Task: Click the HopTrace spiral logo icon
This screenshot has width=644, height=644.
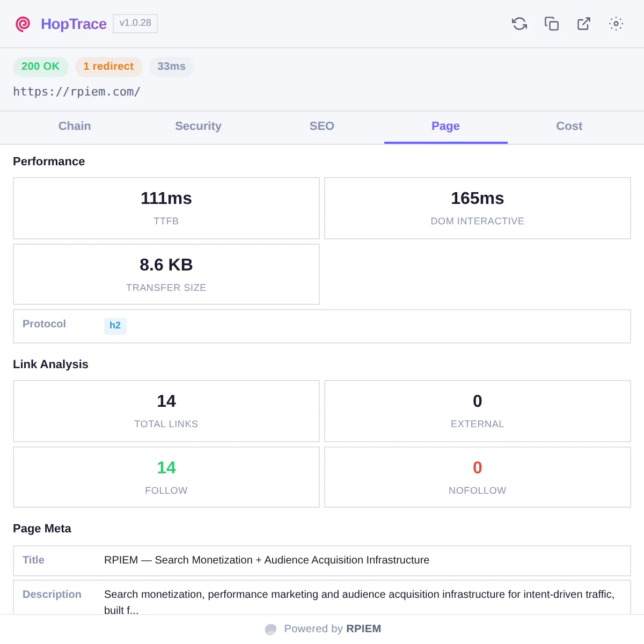Action: (23, 24)
